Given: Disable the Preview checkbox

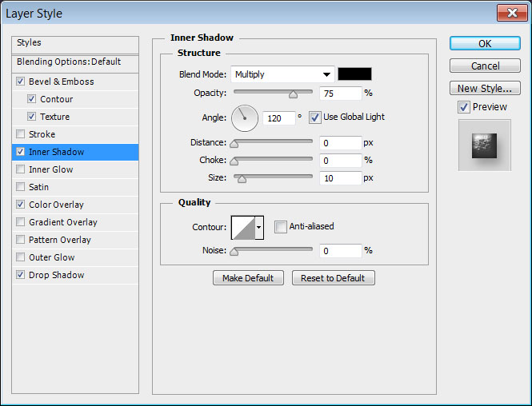Looking at the screenshot, I should click(x=463, y=106).
